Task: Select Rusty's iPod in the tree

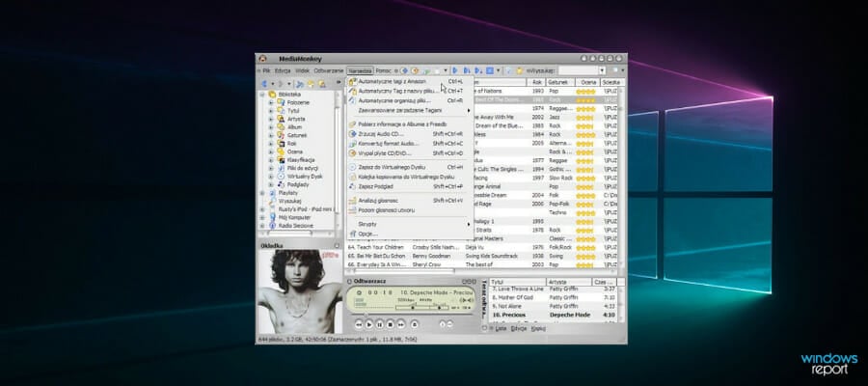Action: pyautogui.click(x=305, y=209)
